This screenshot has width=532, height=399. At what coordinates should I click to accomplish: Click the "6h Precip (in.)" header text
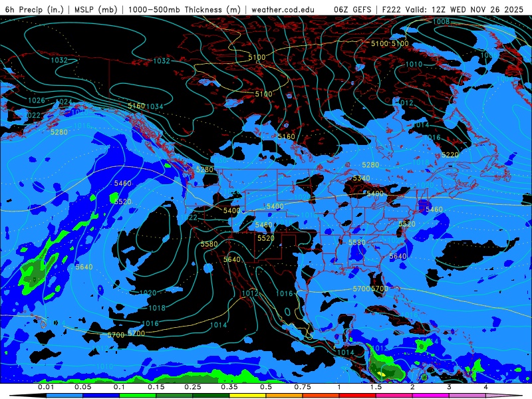point(35,9)
